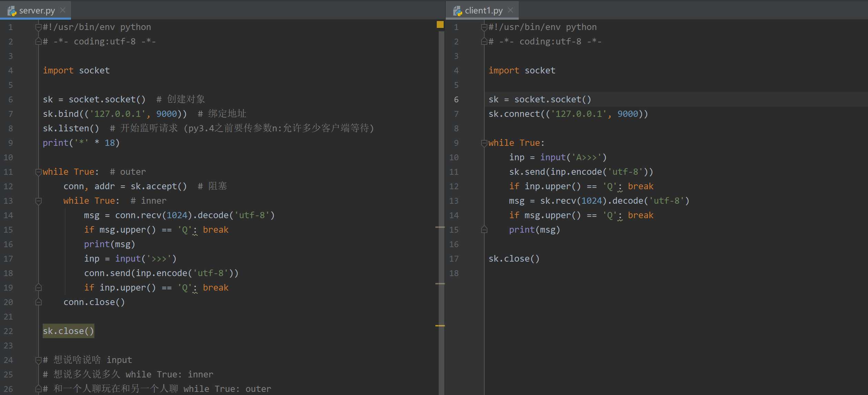The width and height of the screenshot is (868, 395).
Task: Click 'import socket' in client1.py
Action: pyautogui.click(x=522, y=71)
